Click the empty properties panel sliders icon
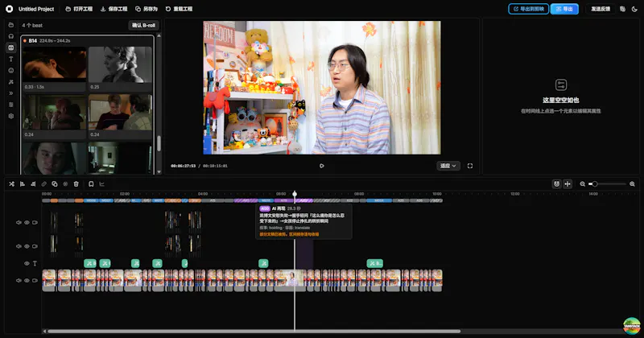644x338 pixels. [x=561, y=85]
